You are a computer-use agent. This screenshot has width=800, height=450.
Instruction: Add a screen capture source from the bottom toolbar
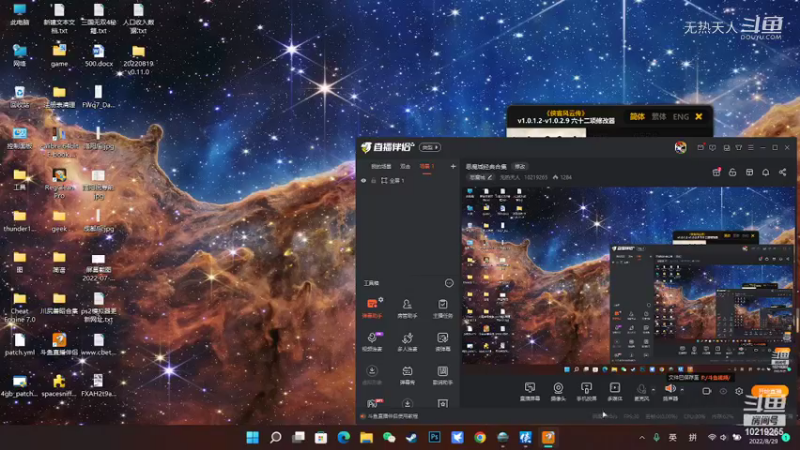tap(530, 391)
